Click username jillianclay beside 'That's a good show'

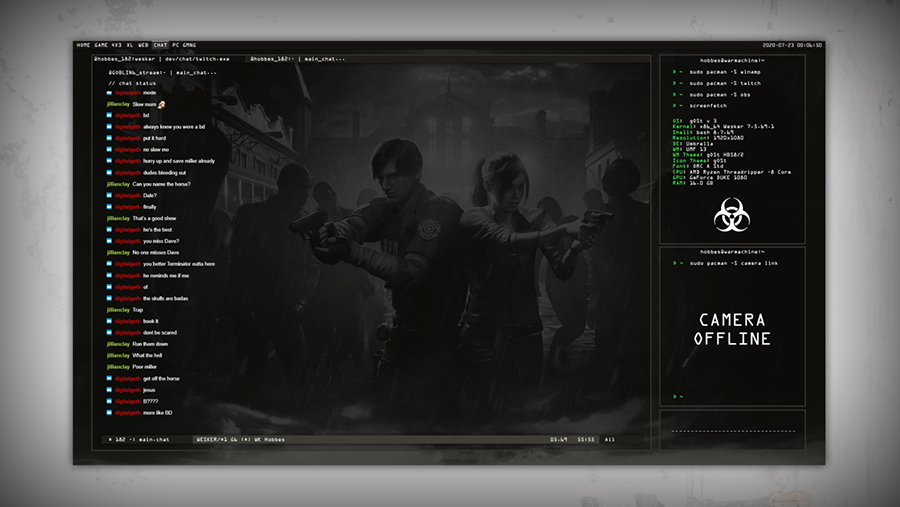pos(118,218)
